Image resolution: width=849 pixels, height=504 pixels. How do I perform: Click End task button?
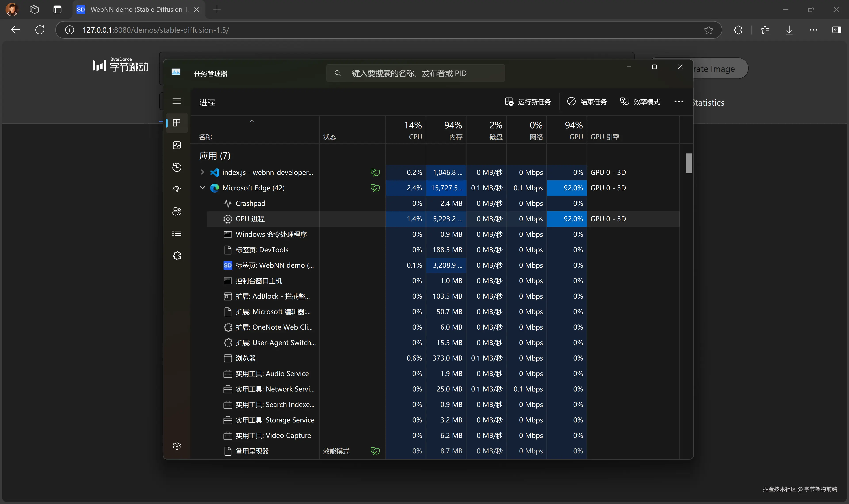pyautogui.click(x=587, y=101)
